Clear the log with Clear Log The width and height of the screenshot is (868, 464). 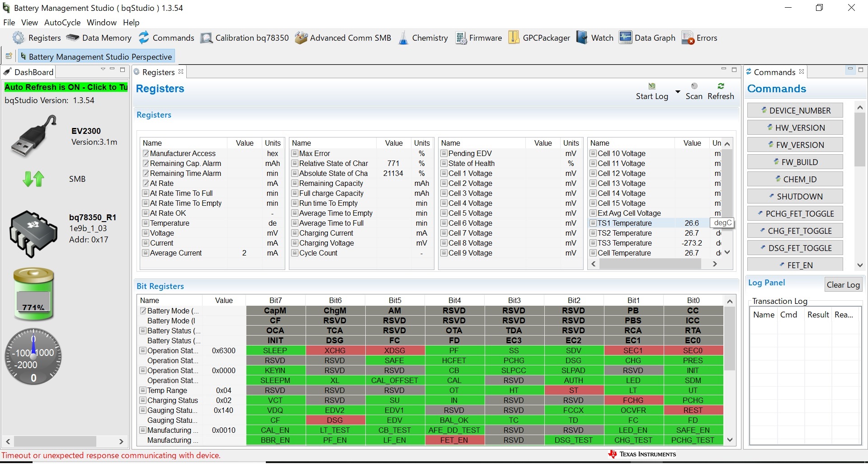coord(843,284)
